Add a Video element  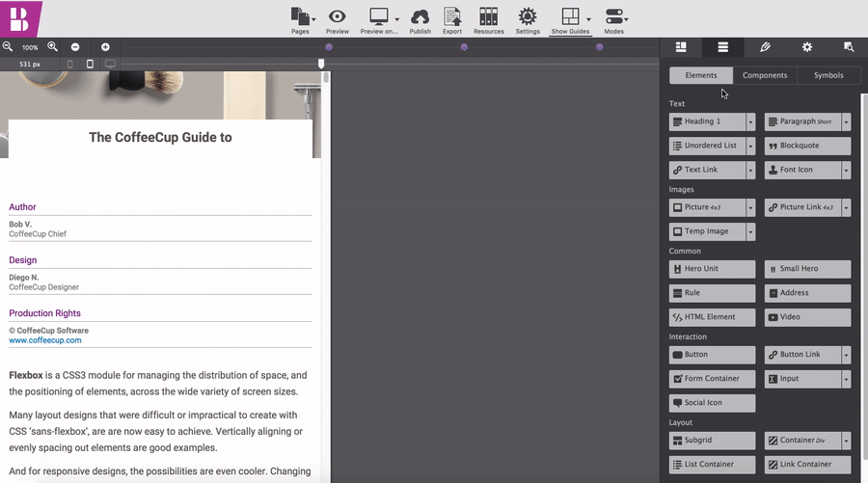point(807,317)
